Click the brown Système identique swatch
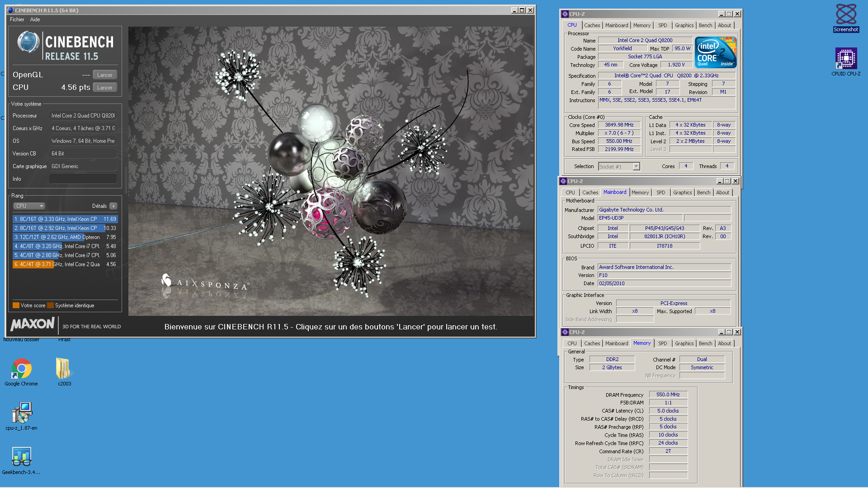 (x=51, y=305)
